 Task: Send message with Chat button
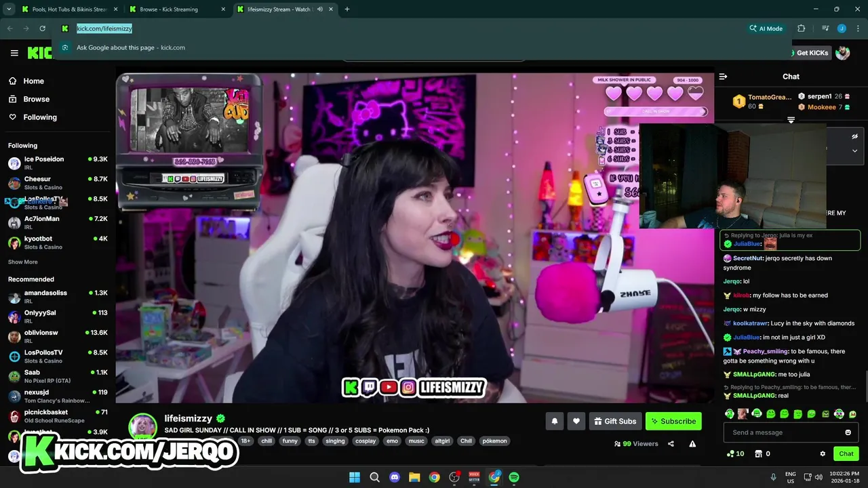click(846, 454)
